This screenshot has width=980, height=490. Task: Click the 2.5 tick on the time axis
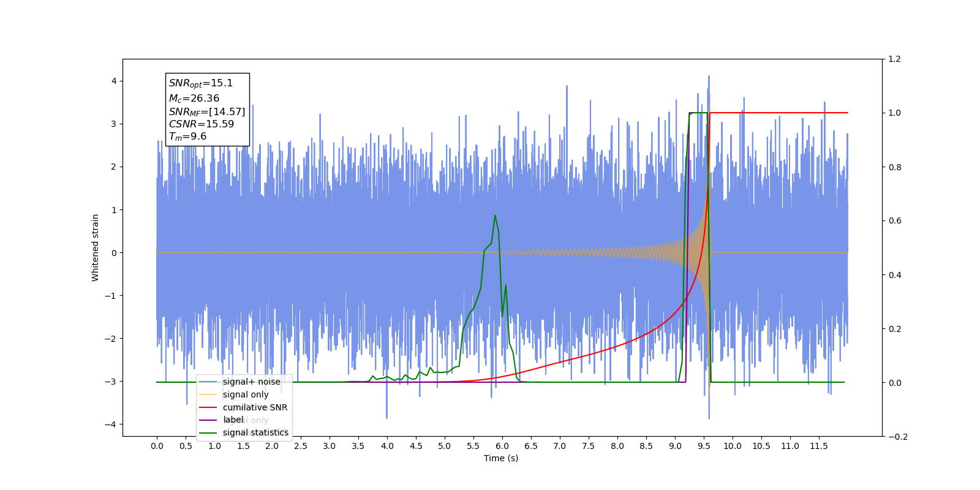coord(301,446)
